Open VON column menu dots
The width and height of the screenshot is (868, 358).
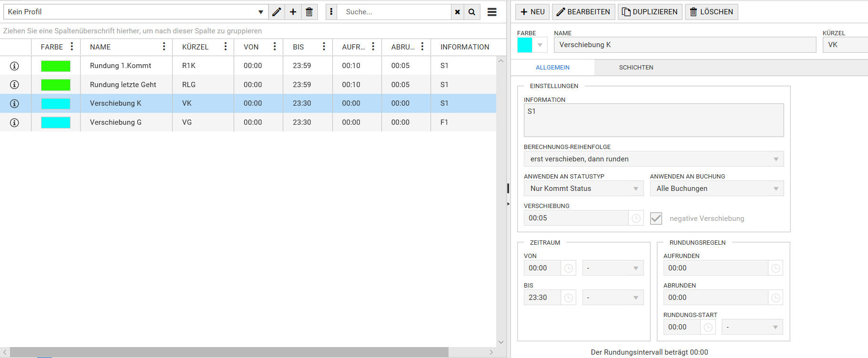pyautogui.click(x=275, y=46)
